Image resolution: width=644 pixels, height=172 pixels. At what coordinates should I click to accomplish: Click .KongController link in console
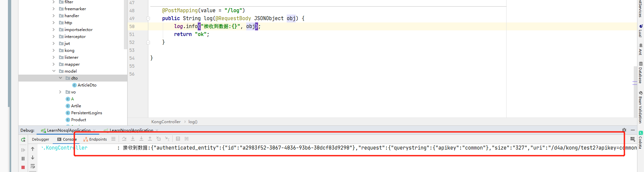point(64,148)
